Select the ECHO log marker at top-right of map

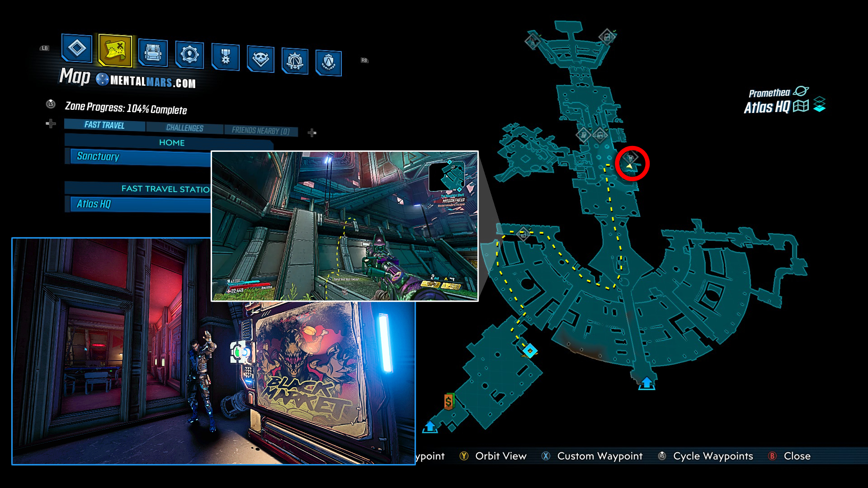[606, 37]
